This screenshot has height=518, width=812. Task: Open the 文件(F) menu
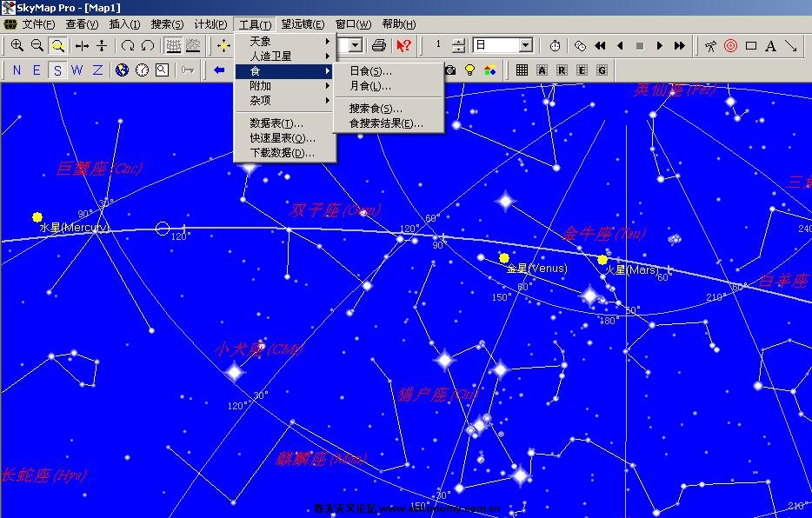(x=37, y=24)
